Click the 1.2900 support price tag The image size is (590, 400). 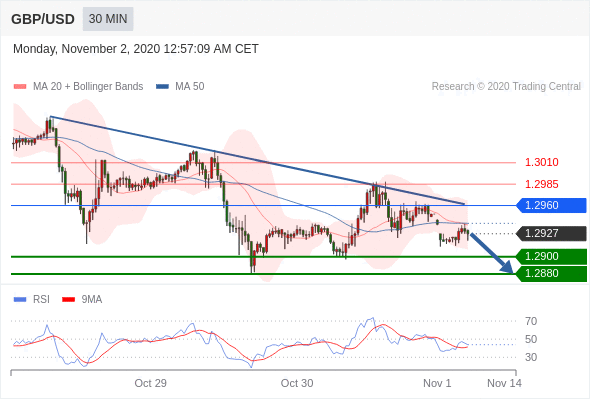551,257
